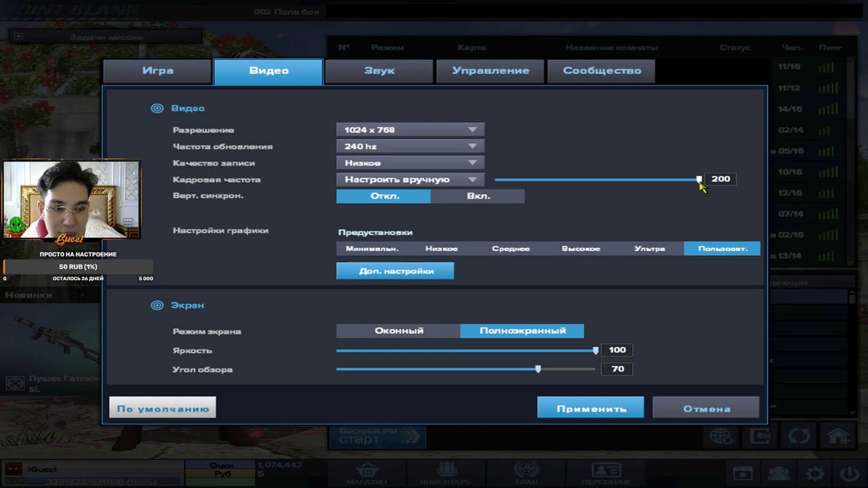Select the Видео settings tab
Screen dimensions: 868x488
[x=269, y=71]
